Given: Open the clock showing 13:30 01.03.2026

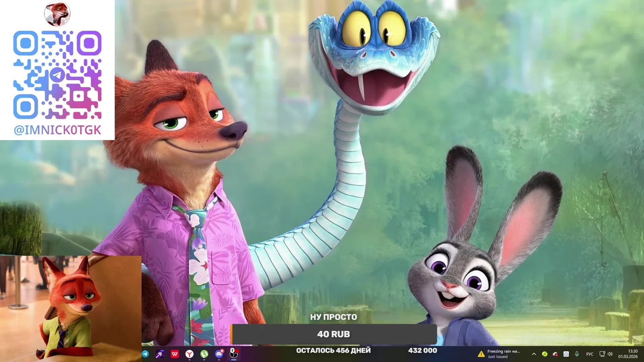Looking at the screenshot, I should click(628, 354).
